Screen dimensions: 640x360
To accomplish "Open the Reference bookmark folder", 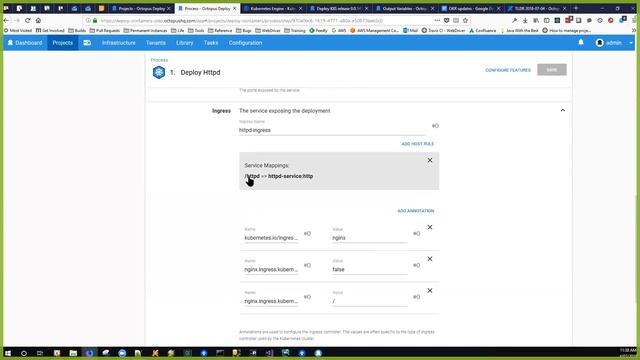I will pos(220,31).
